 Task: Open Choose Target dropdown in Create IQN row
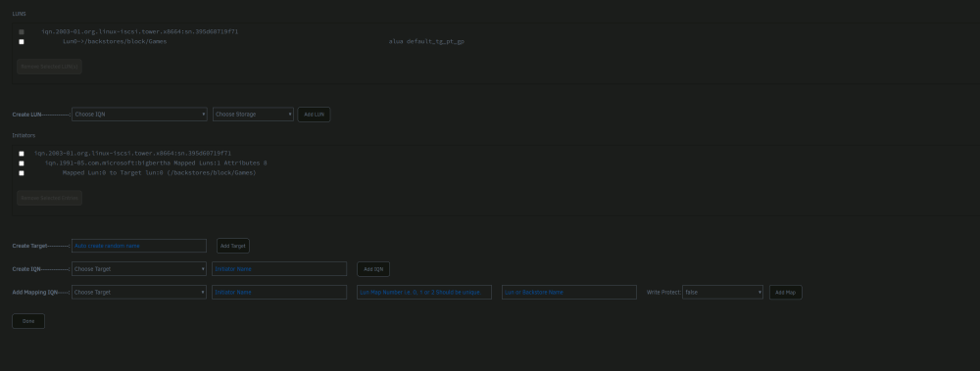[139, 269]
